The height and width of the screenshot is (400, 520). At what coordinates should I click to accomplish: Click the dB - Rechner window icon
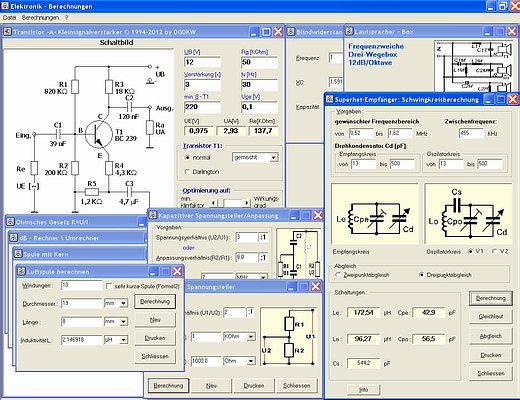(x=14, y=237)
